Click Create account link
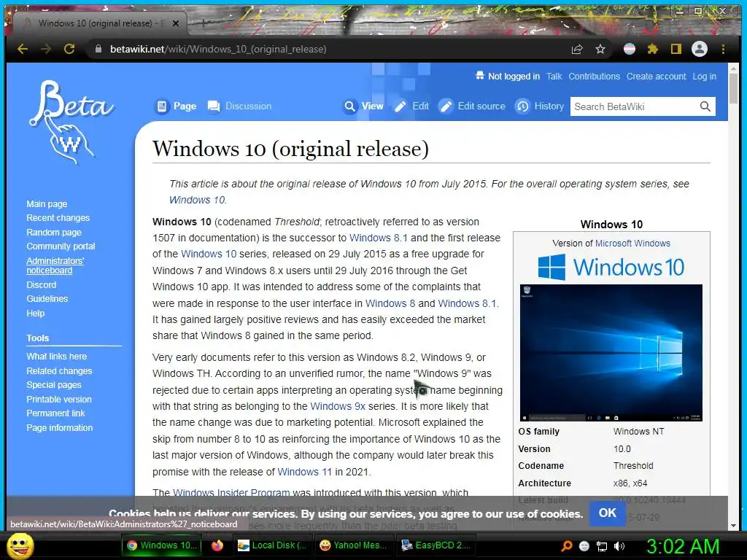Image resolution: width=747 pixels, height=560 pixels. [x=656, y=76]
